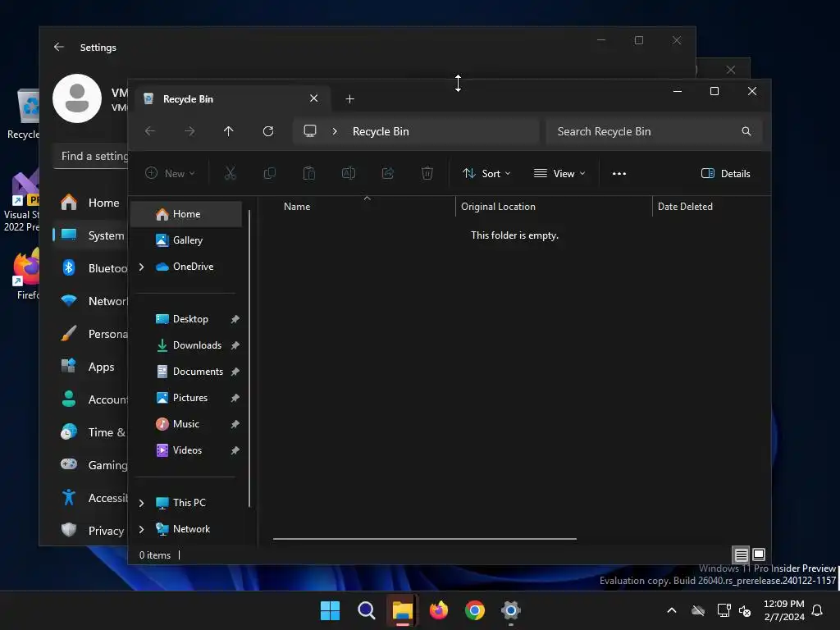Expand the Network tree node

[141, 529]
